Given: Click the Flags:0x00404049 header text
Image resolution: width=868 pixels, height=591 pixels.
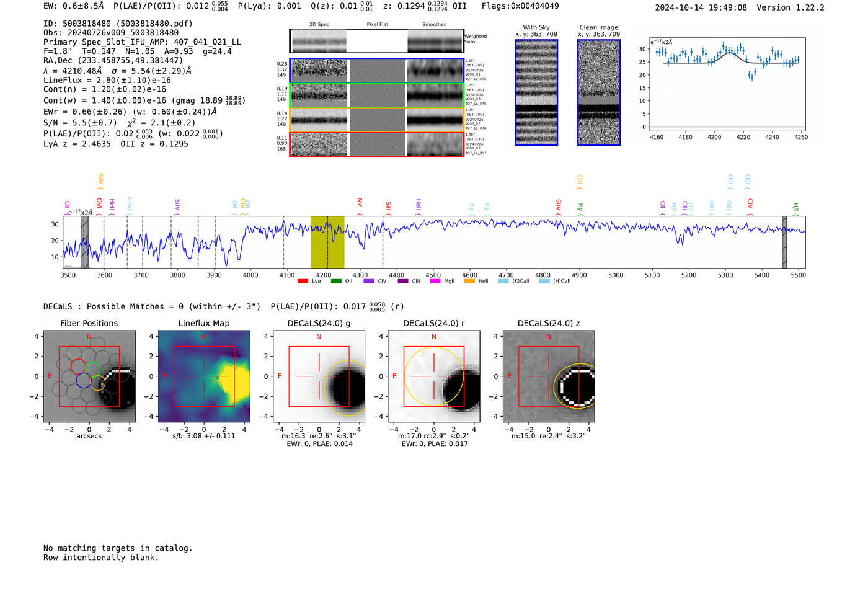Looking at the screenshot, I should tap(520, 6).
